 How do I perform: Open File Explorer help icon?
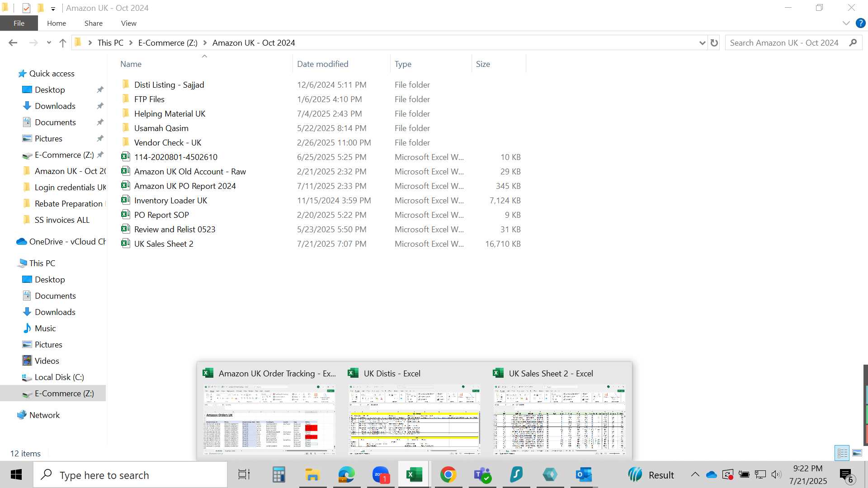(x=860, y=23)
